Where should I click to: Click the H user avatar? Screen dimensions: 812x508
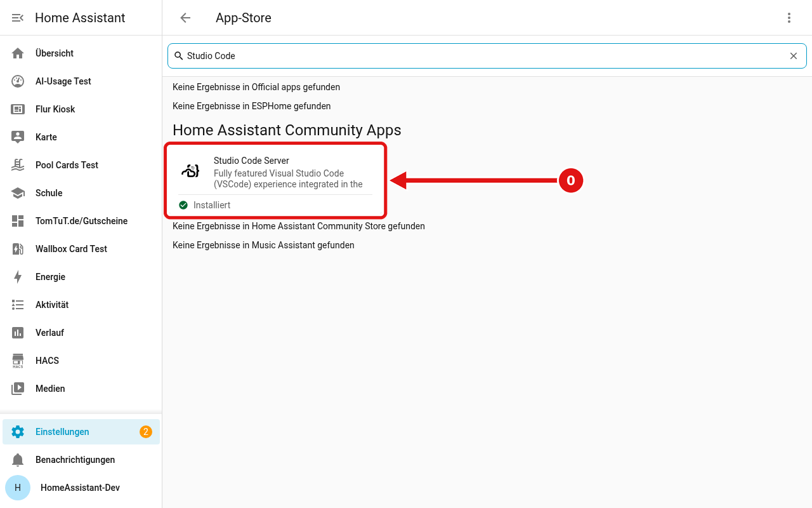[x=18, y=488]
